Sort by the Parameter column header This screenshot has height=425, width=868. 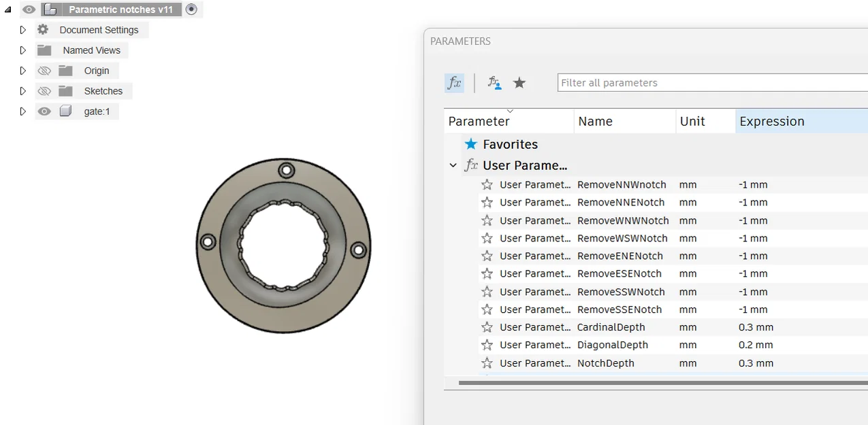coord(509,121)
